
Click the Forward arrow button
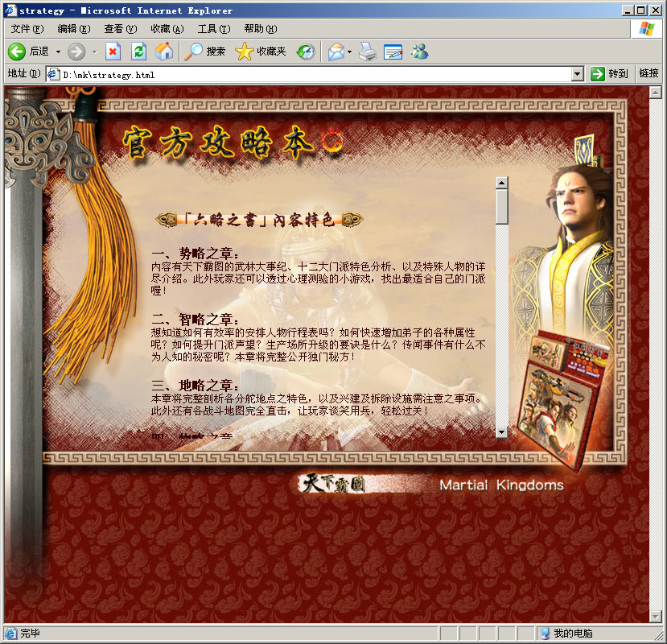[76, 52]
